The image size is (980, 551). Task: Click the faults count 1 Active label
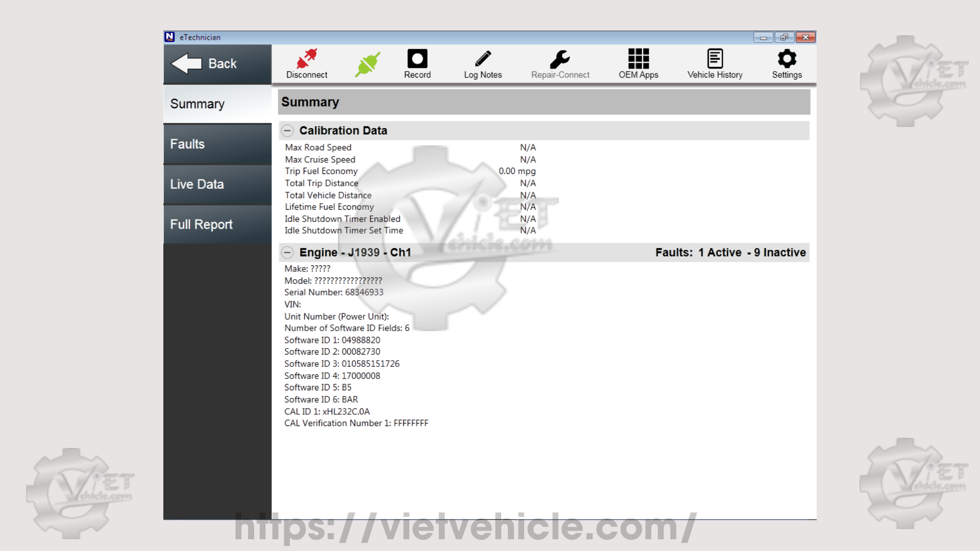point(719,253)
